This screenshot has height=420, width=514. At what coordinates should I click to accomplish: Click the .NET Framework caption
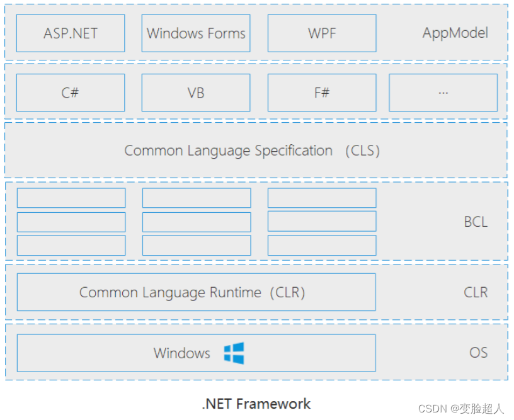pyautogui.click(x=256, y=404)
